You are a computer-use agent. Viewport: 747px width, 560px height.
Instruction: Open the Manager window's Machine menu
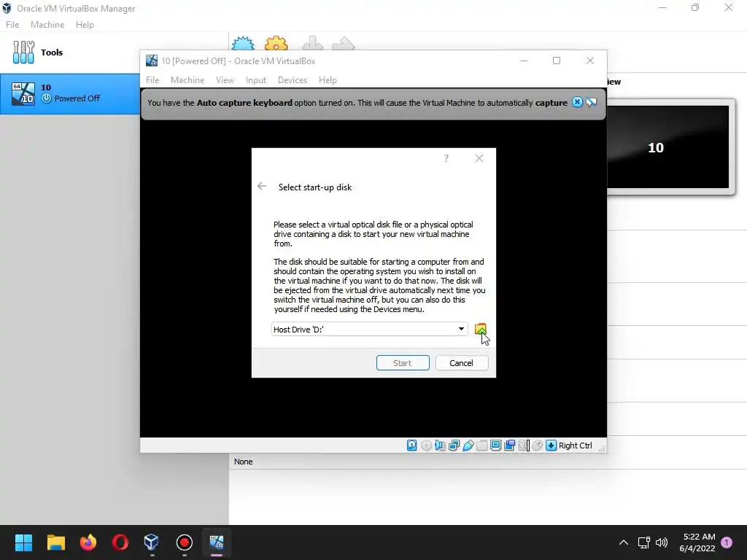[47, 25]
